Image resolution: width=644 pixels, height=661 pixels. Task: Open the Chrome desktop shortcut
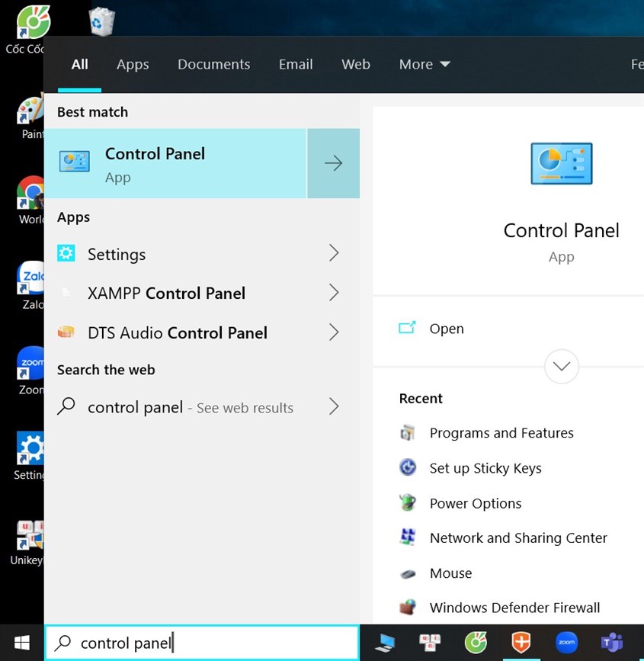(x=30, y=200)
